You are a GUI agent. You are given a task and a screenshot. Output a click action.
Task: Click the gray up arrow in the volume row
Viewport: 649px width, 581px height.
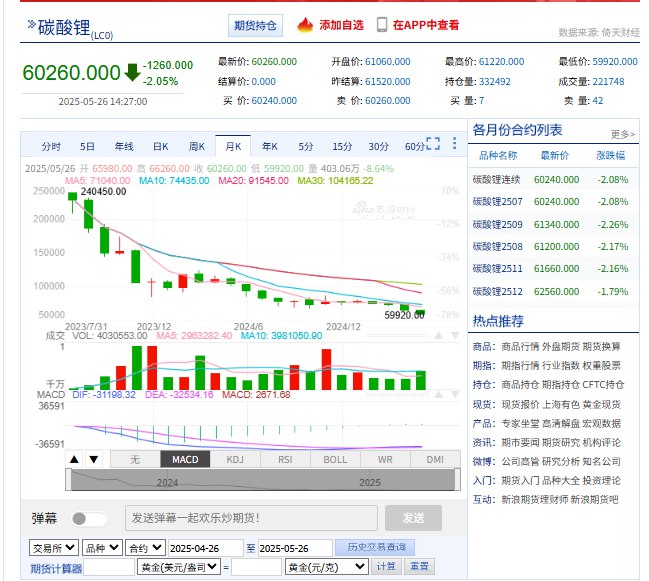click(x=439, y=335)
